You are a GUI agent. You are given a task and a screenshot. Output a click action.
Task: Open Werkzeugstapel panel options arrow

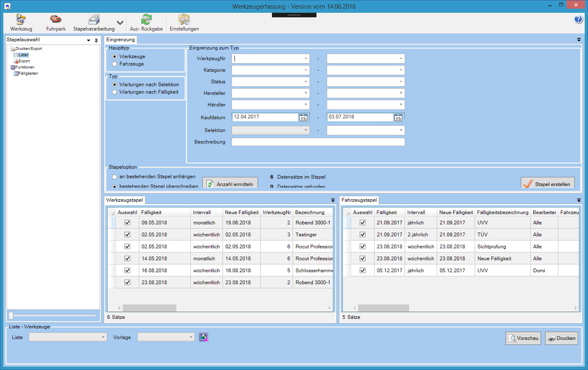[333, 200]
